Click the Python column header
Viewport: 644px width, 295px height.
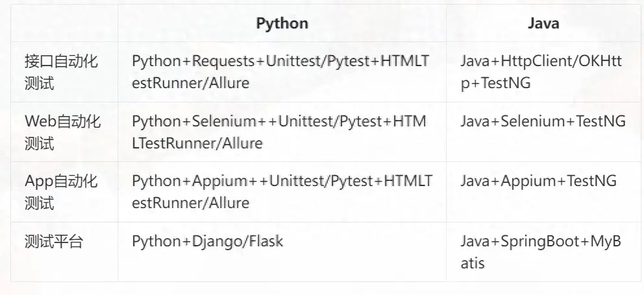(x=282, y=24)
